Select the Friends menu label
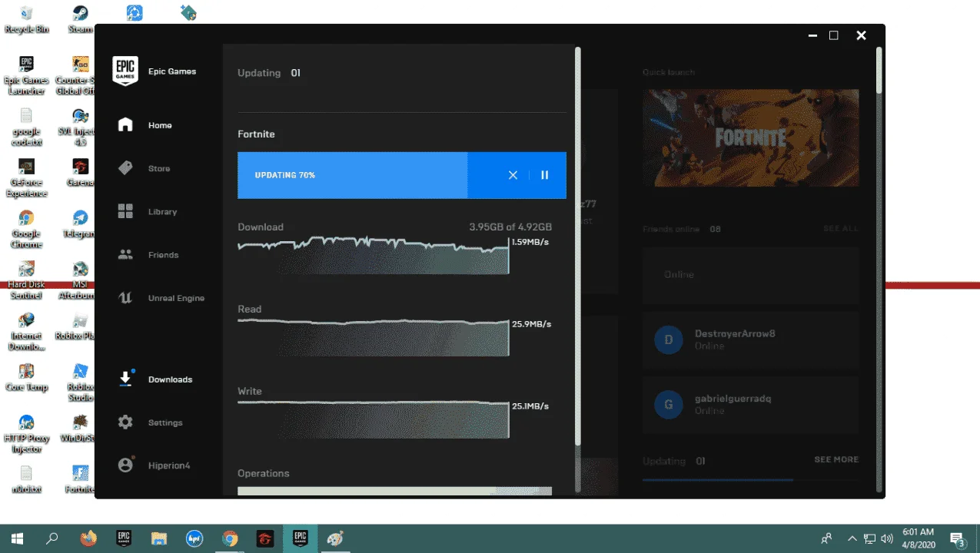This screenshot has width=980, height=553. pos(164,255)
